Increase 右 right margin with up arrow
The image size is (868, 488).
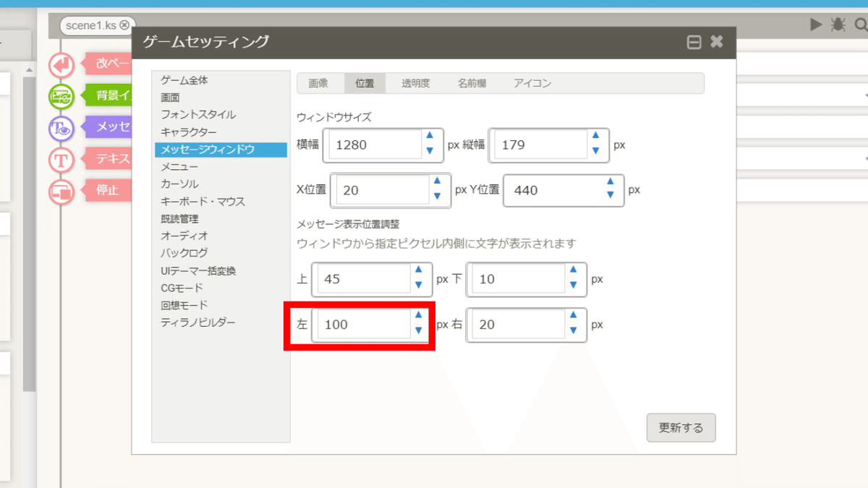pyautogui.click(x=573, y=315)
